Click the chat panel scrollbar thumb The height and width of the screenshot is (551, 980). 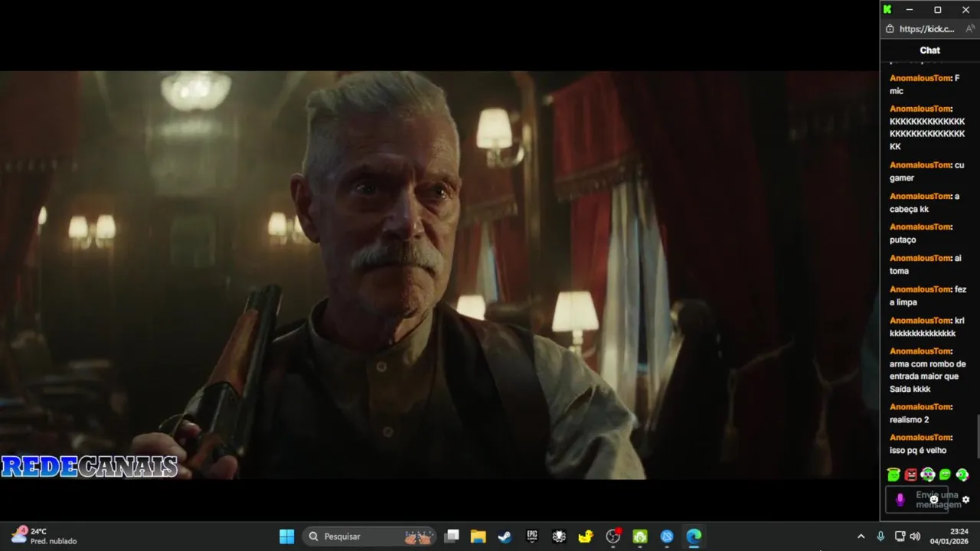[978, 437]
